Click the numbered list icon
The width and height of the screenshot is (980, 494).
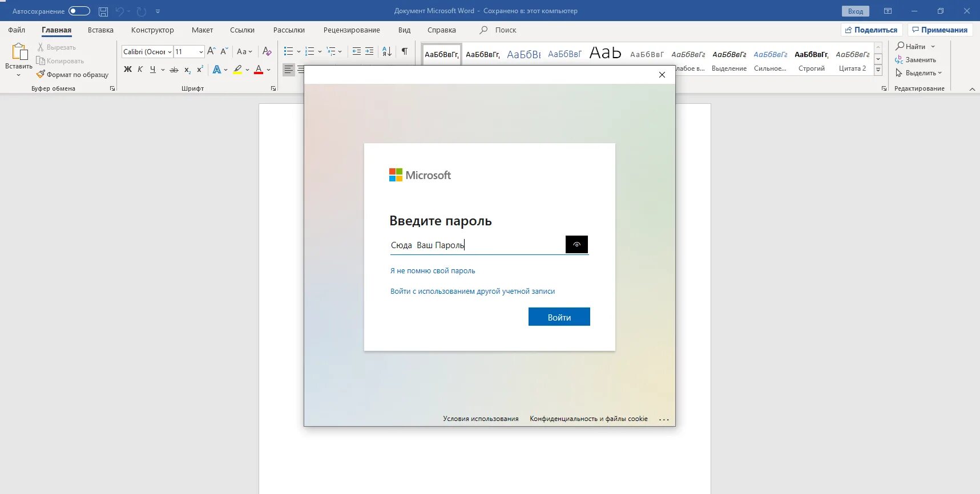pyautogui.click(x=310, y=51)
